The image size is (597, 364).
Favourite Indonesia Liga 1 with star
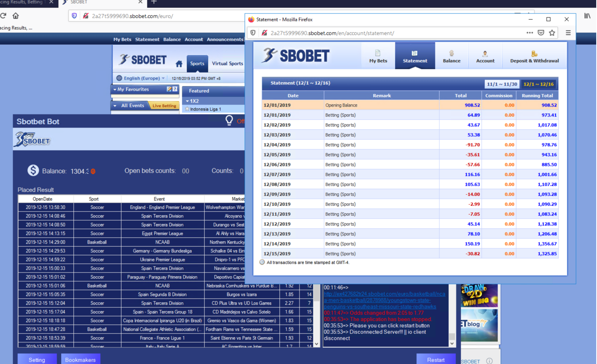coord(187,109)
